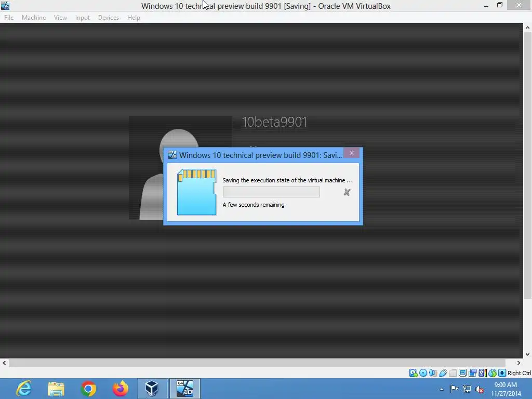532x399 pixels.
Task: Click the Windows 10 VM taskbar button
Action: (185, 389)
